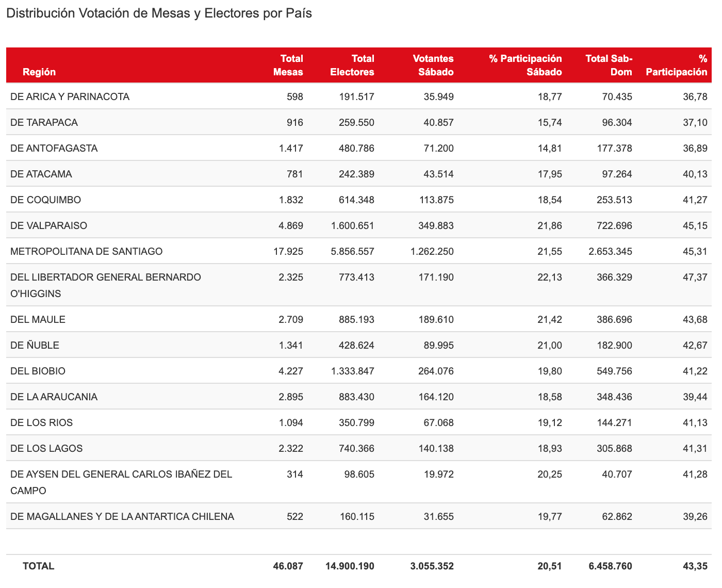This screenshot has height=588, width=722.
Task: Select the DE ANTOFAGASTA region cell
Action: pyautogui.click(x=54, y=148)
